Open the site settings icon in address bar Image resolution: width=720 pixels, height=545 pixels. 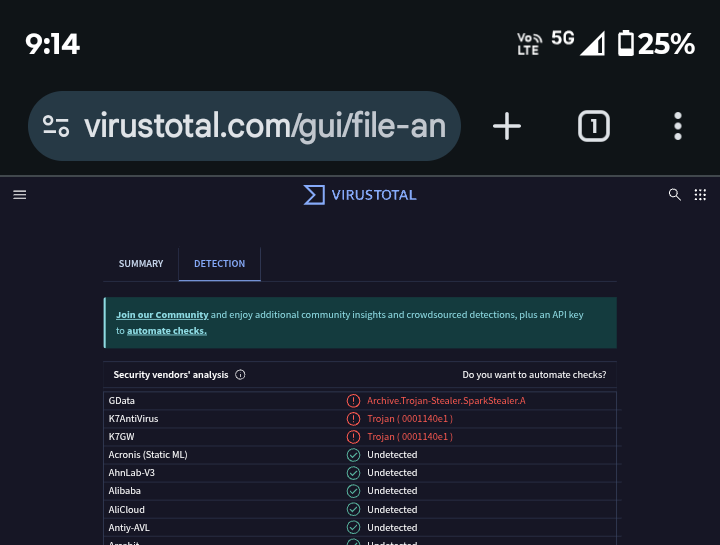56,126
